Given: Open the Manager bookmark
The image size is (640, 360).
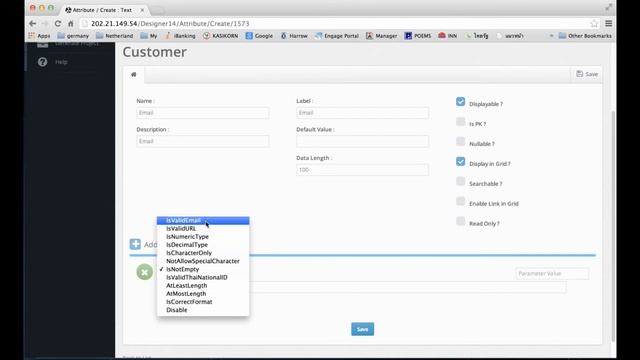Looking at the screenshot, I should point(381,36).
